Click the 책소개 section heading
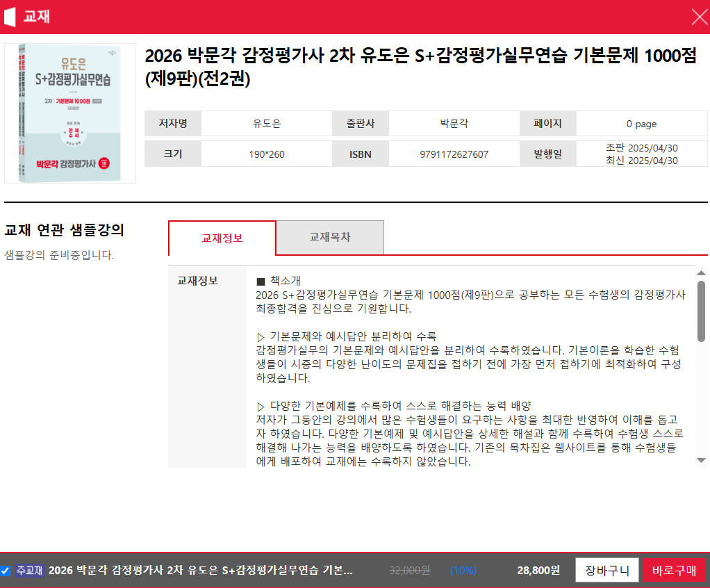Viewport: 710px width, 588px height. 279,281
